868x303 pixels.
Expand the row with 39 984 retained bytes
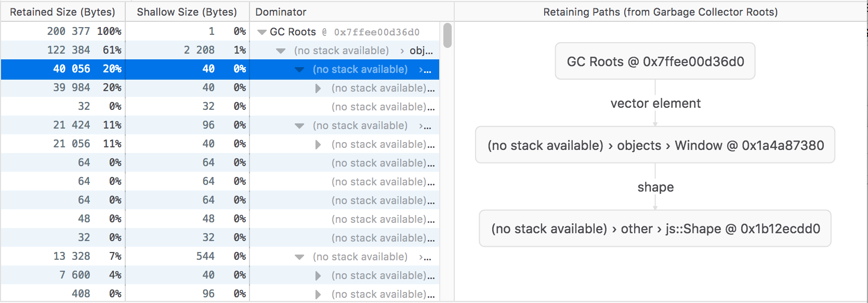click(x=318, y=89)
